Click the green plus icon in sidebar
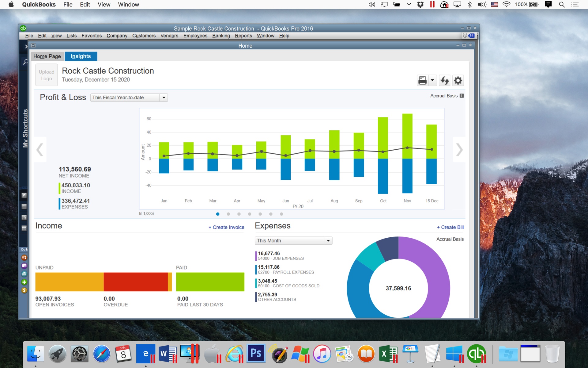588x368 pixels. (24, 282)
